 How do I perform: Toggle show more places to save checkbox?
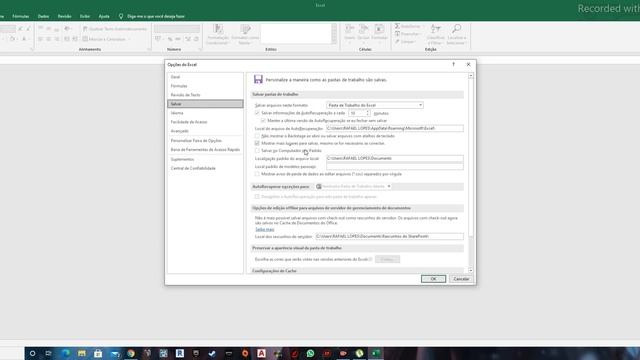257,143
